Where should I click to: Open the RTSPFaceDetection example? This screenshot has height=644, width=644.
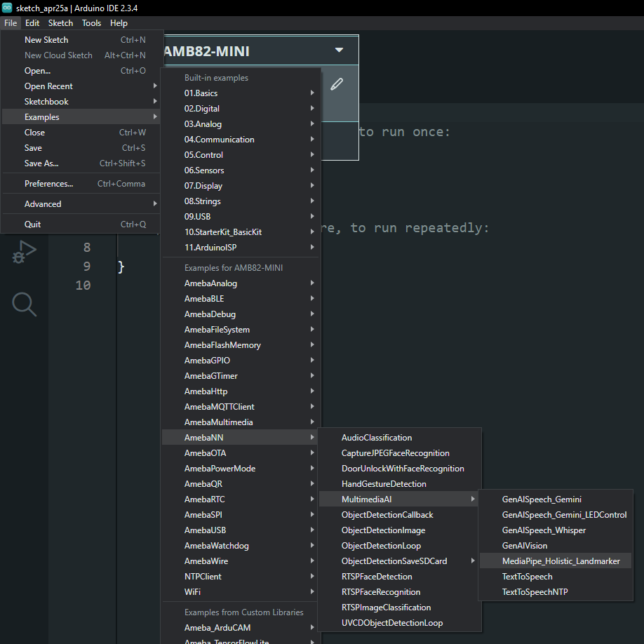pos(398,577)
